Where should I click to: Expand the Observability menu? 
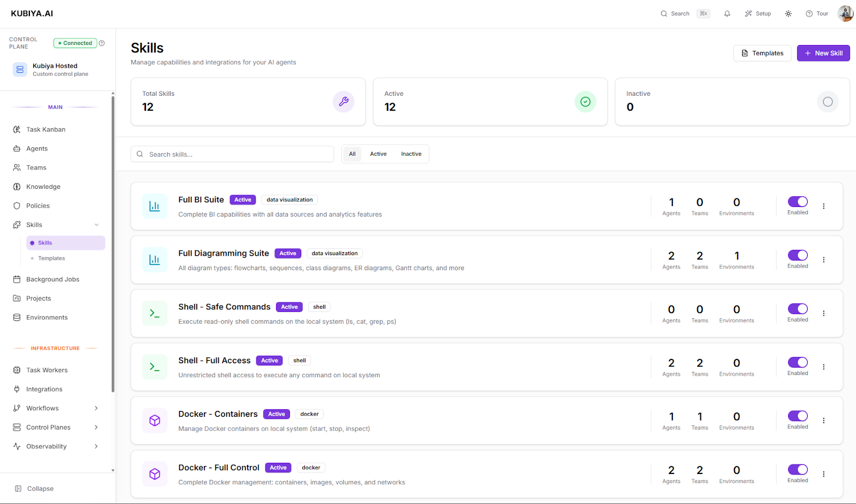tap(96, 446)
